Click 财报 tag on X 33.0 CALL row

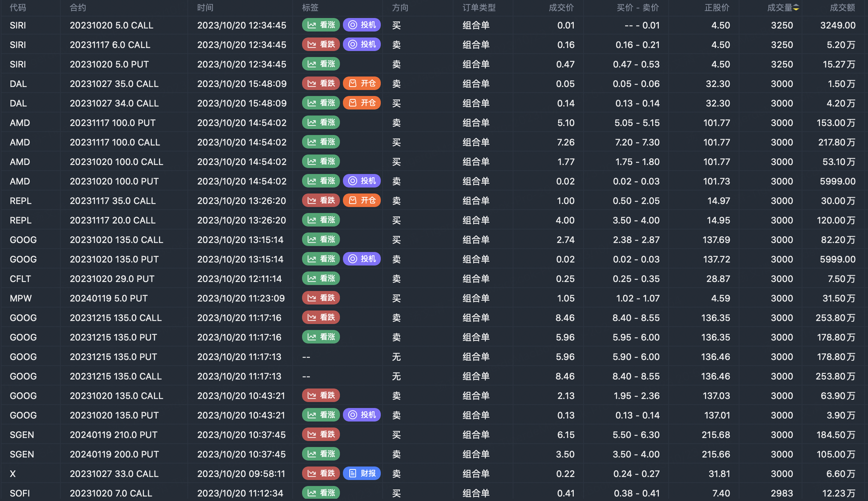pyautogui.click(x=362, y=474)
